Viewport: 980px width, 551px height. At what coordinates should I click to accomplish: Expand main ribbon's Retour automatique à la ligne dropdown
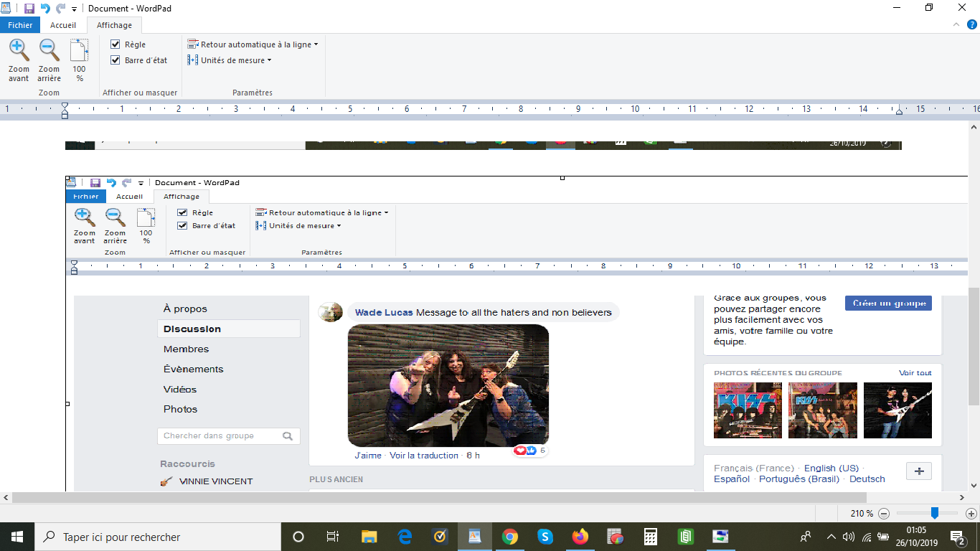point(252,44)
